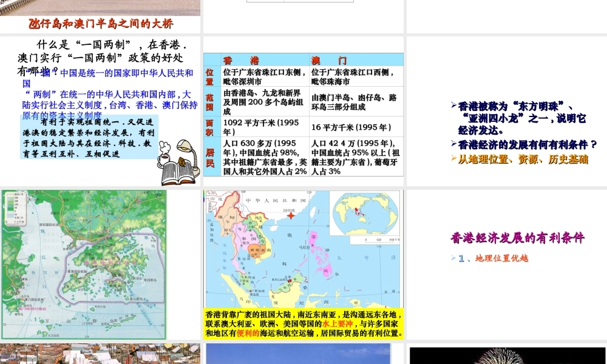Screen dimensions: 607x364
Task: Select the fireworks photo slide
Action: 508,355
